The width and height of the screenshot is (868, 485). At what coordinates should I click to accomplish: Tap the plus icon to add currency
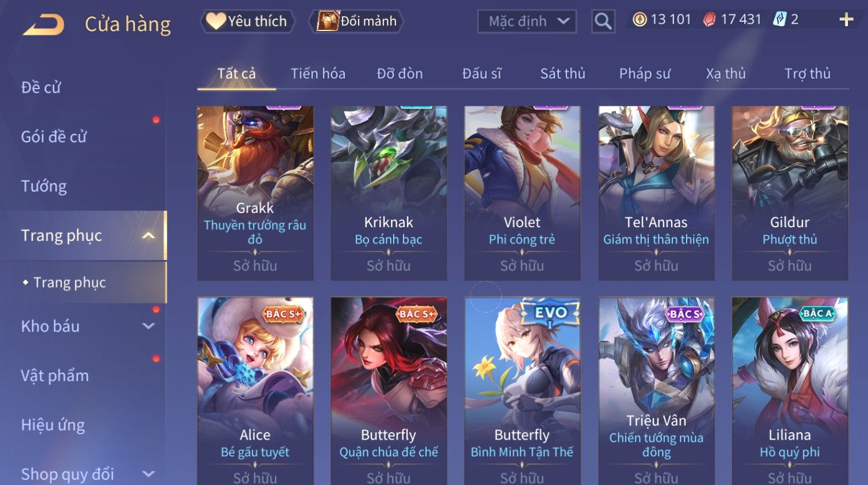pos(846,20)
